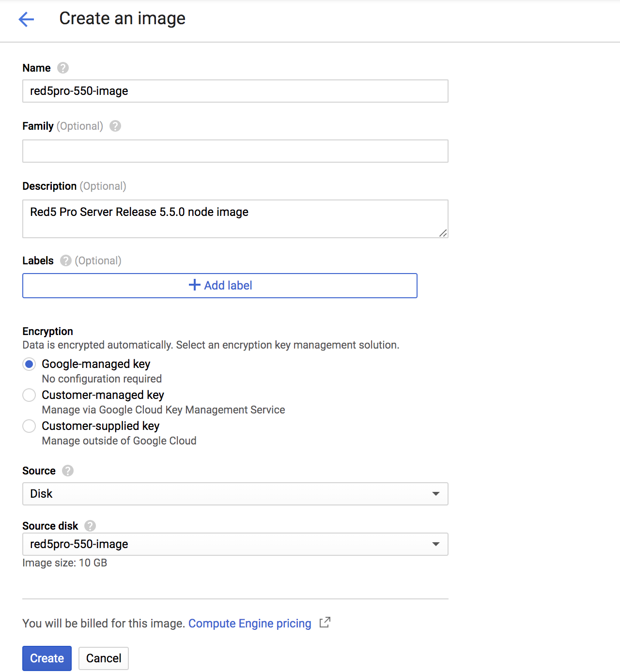Screen dimensions: 620x672
Task: Click the 'Create an image' page title
Action: click(123, 18)
